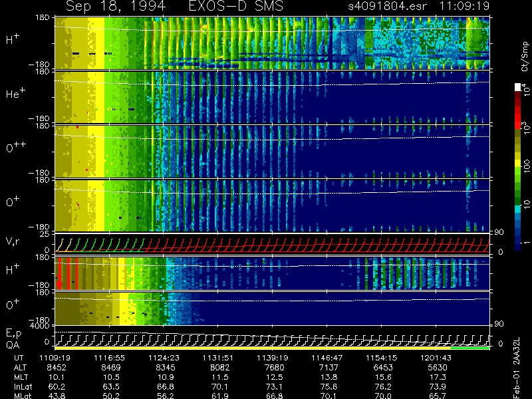
Task: Click the date title 'Sep 18, 1994'
Action: coord(116,6)
